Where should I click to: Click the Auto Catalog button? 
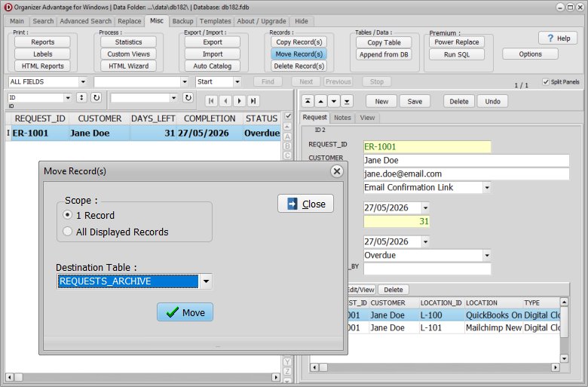tap(213, 66)
